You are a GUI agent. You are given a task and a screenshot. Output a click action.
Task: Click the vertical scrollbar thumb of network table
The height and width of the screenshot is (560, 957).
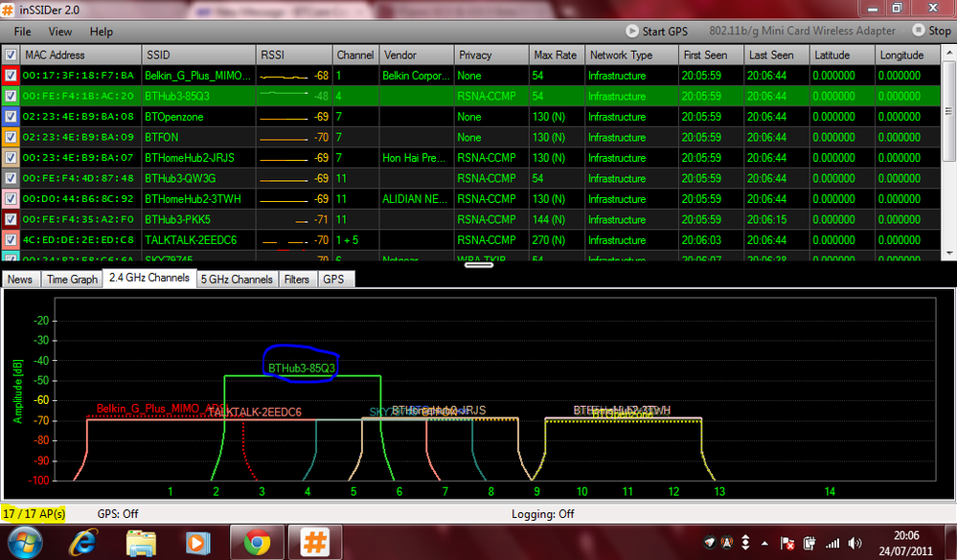(x=948, y=111)
